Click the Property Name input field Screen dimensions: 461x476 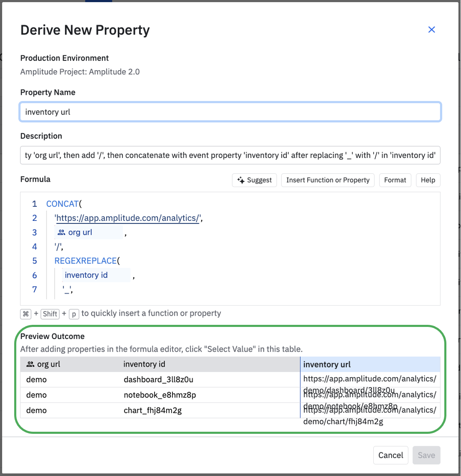tap(230, 112)
